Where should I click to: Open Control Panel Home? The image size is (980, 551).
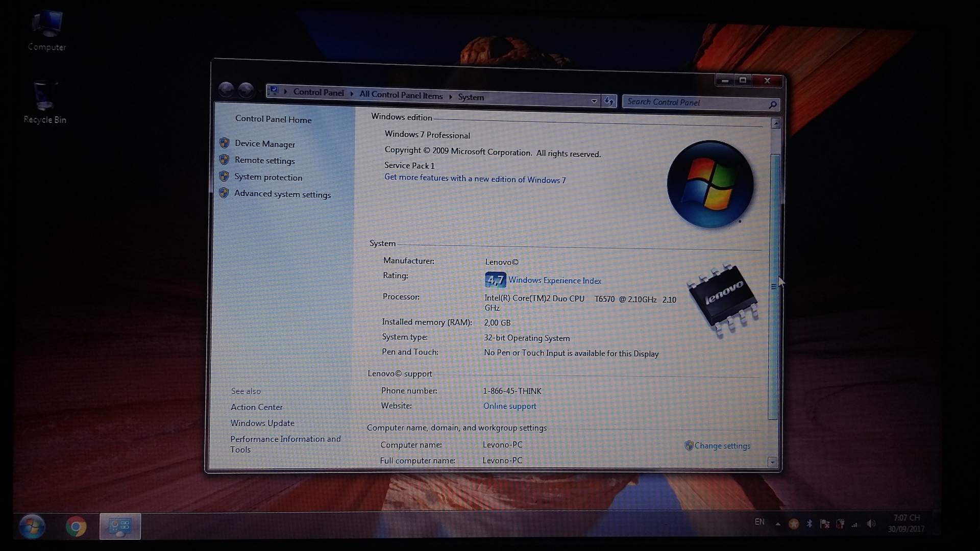pos(273,119)
